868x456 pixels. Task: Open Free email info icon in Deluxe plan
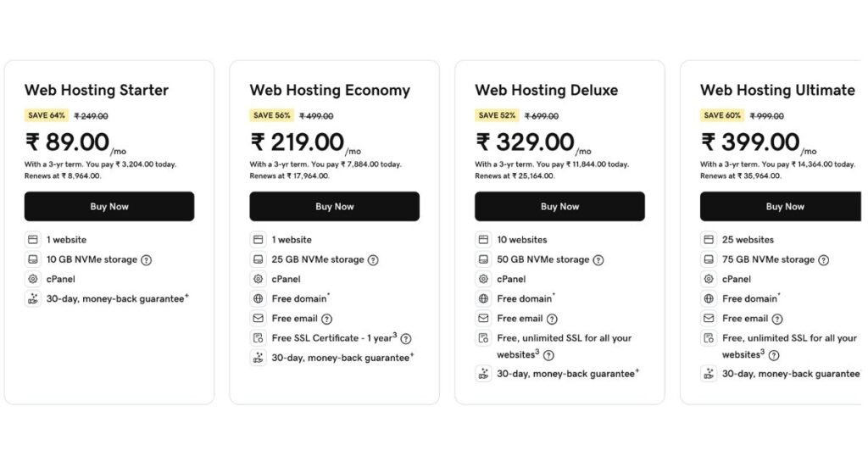(x=552, y=319)
